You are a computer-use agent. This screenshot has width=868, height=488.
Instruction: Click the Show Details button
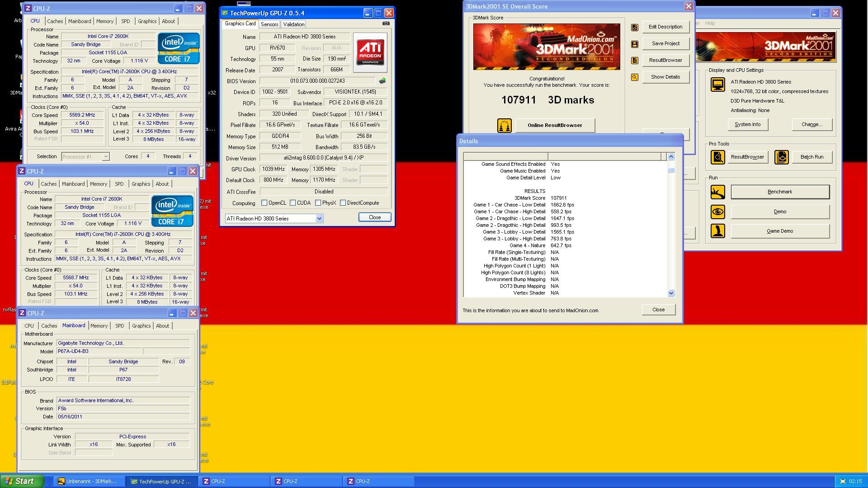pos(665,77)
